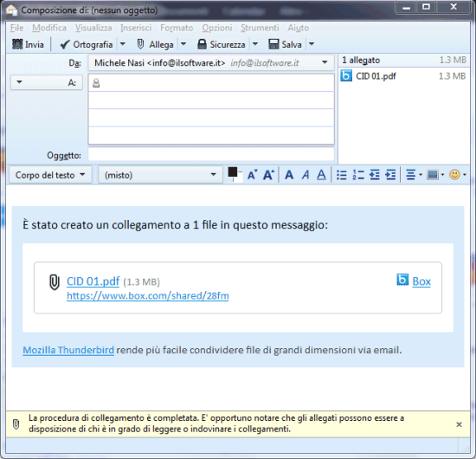
Task: Open the text alignment options
Action: [x=414, y=175]
